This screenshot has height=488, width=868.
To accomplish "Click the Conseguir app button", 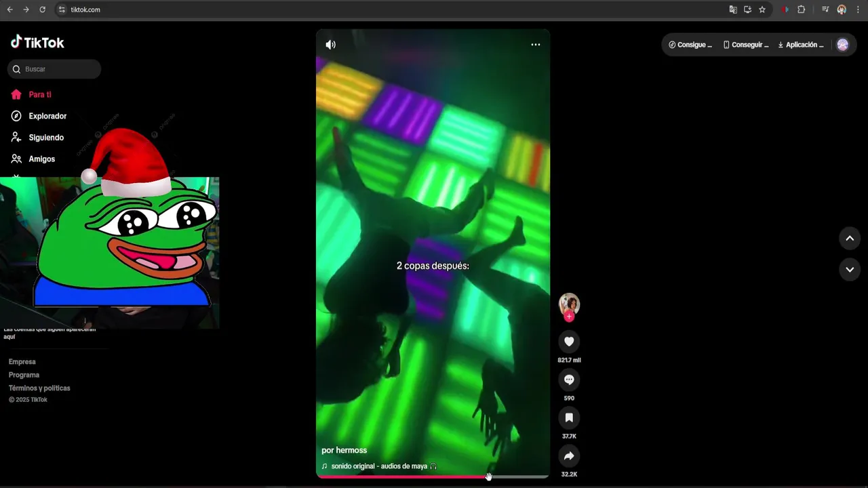I will (746, 45).
